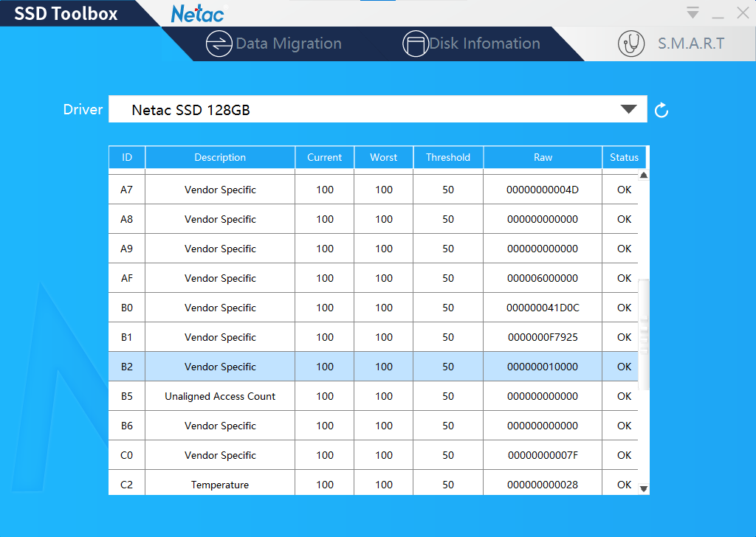Click the scrollbar up arrow
Viewport: 756px width, 537px height.
click(644, 176)
